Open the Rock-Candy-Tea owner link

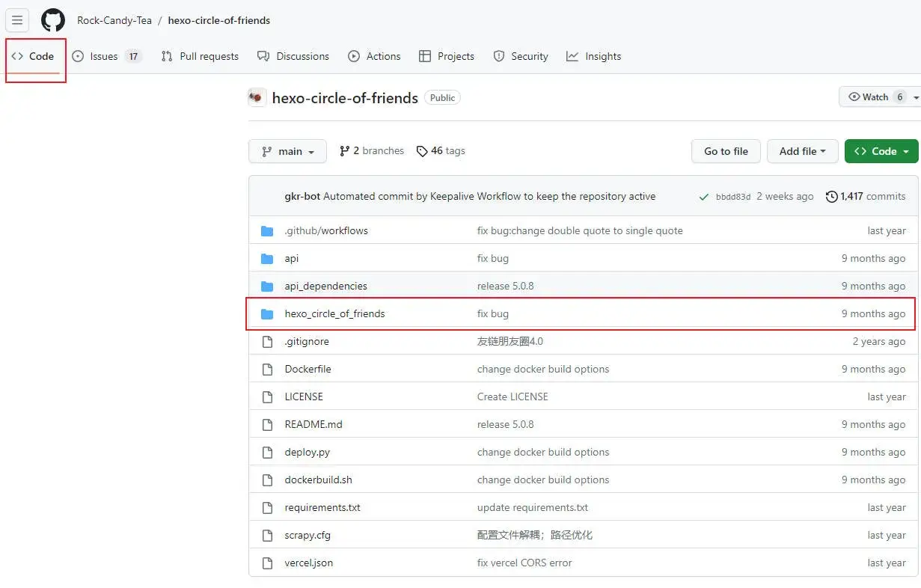pos(114,20)
